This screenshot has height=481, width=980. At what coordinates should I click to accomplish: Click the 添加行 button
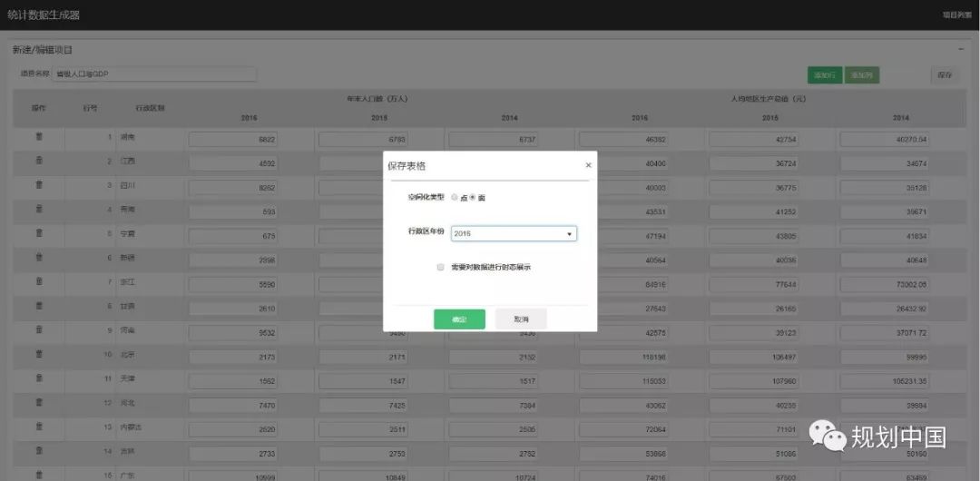point(825,75)
